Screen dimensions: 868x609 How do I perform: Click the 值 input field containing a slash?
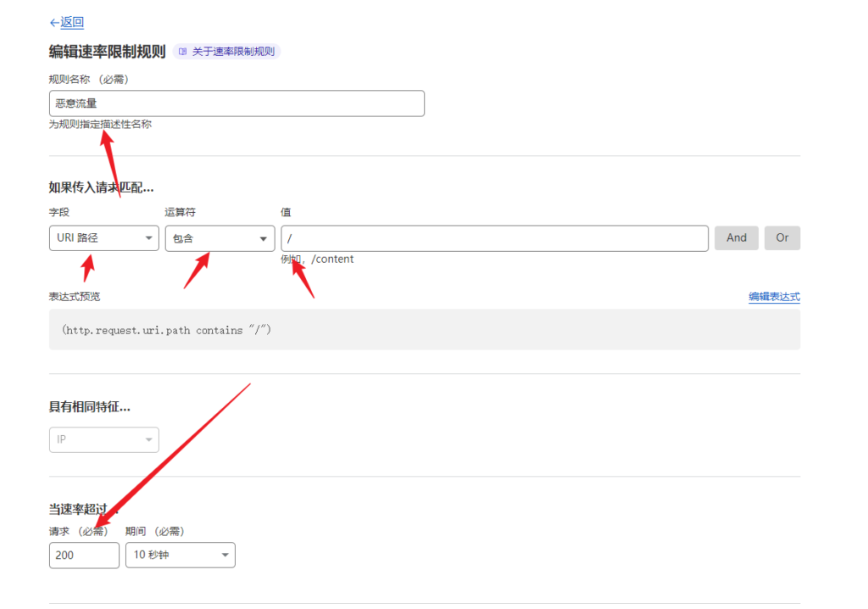494,238
